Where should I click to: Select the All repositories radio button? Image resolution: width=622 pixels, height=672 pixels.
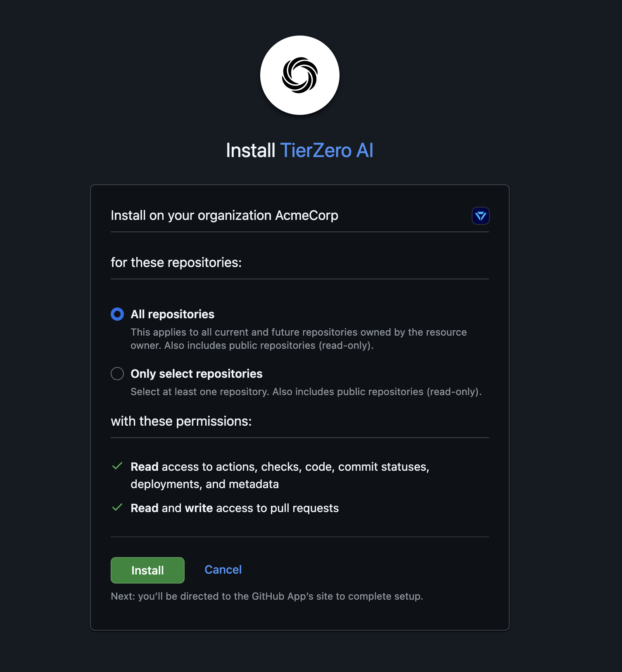point(117,314)
